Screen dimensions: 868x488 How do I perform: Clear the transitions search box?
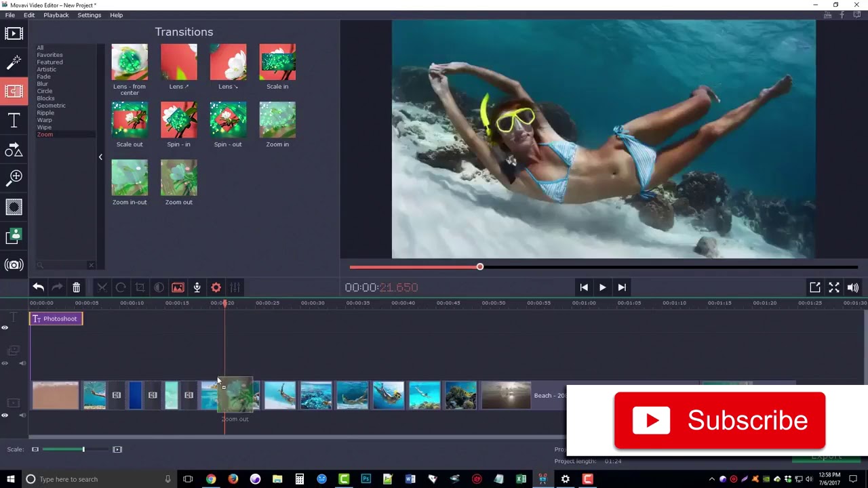[x=92, y=265]
